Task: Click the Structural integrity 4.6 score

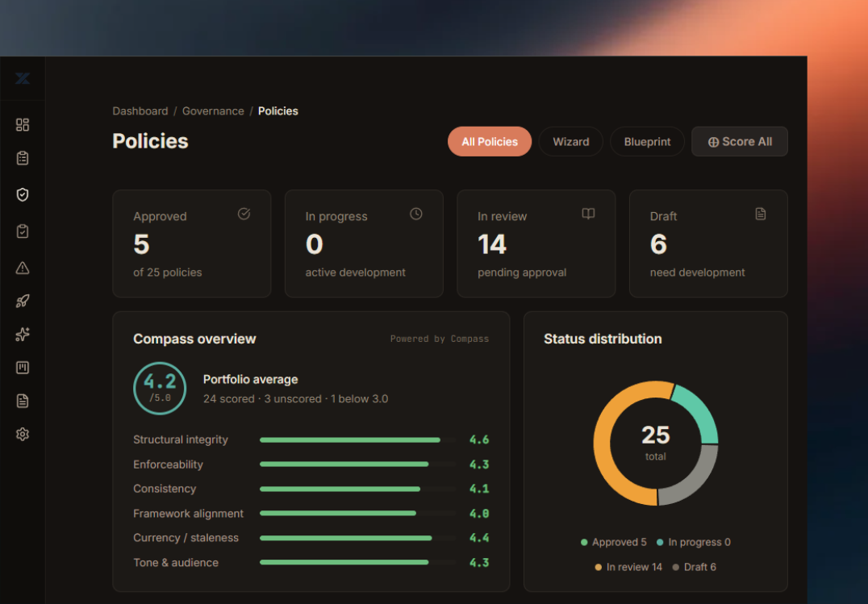Action: 479,439
